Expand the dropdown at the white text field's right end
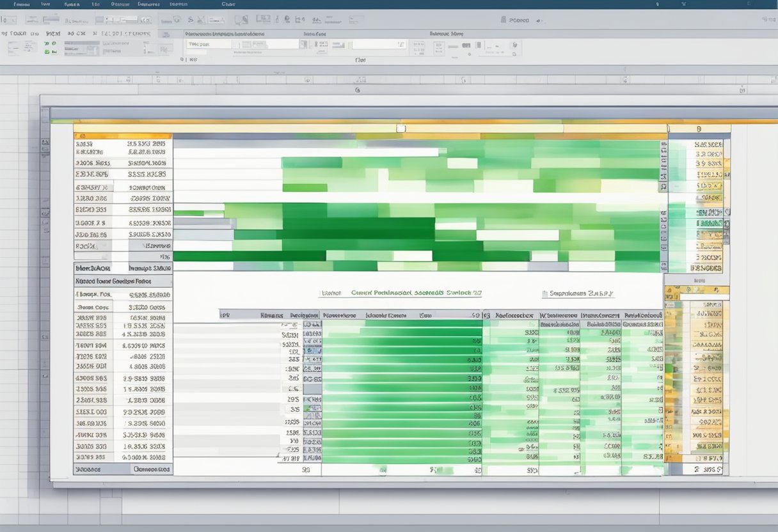778x532 pixels. (401, 45)
